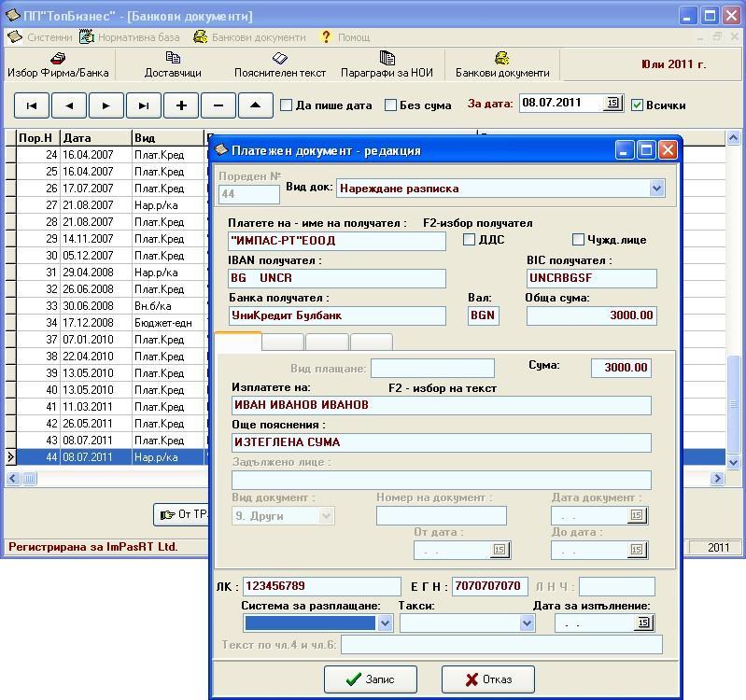Expand the Вид док dropdown
The height and width of the screenshot is (700, 746).
click(x=656, y=189)
